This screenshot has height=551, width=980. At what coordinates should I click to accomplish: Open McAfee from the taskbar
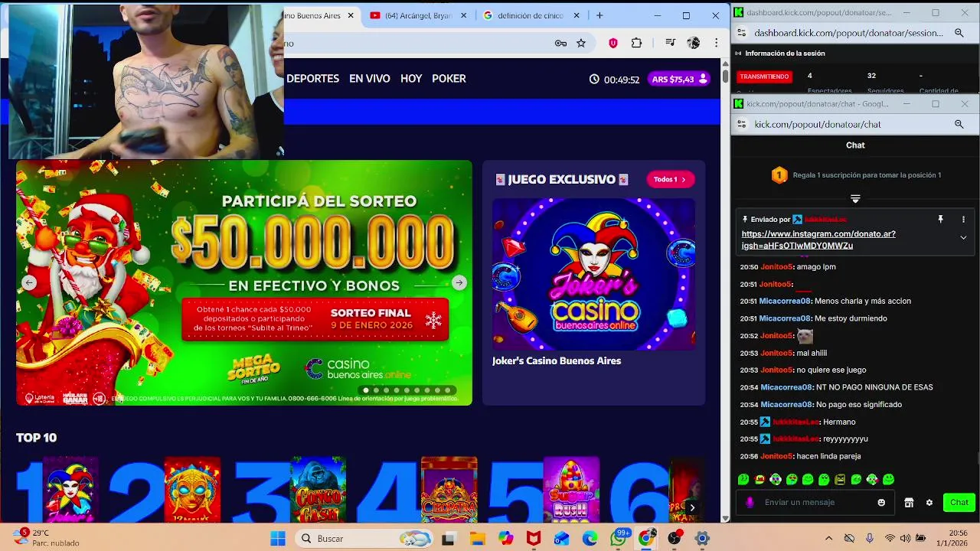tap(534, 538)
